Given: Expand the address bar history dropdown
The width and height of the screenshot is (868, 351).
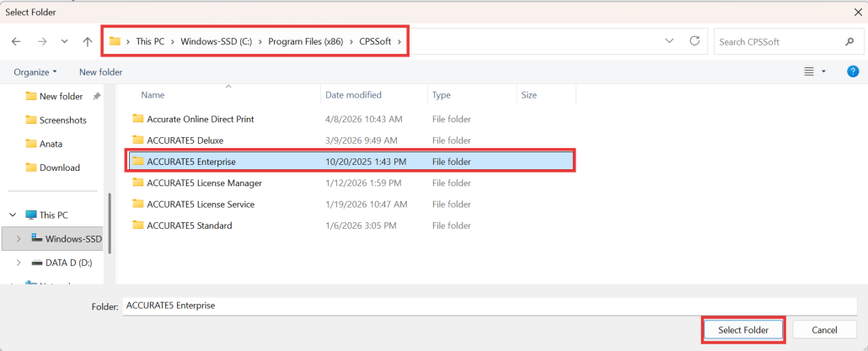Looking at the screenshot, I should (669, 41).
